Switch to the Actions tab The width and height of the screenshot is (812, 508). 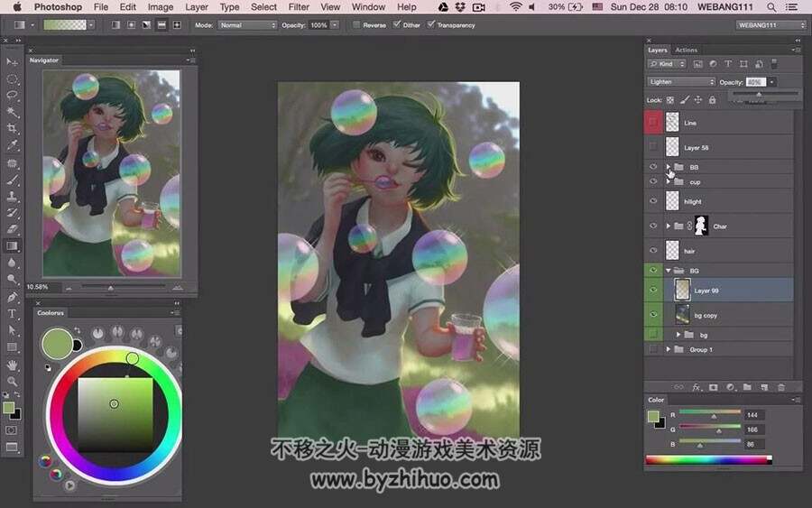687,51
